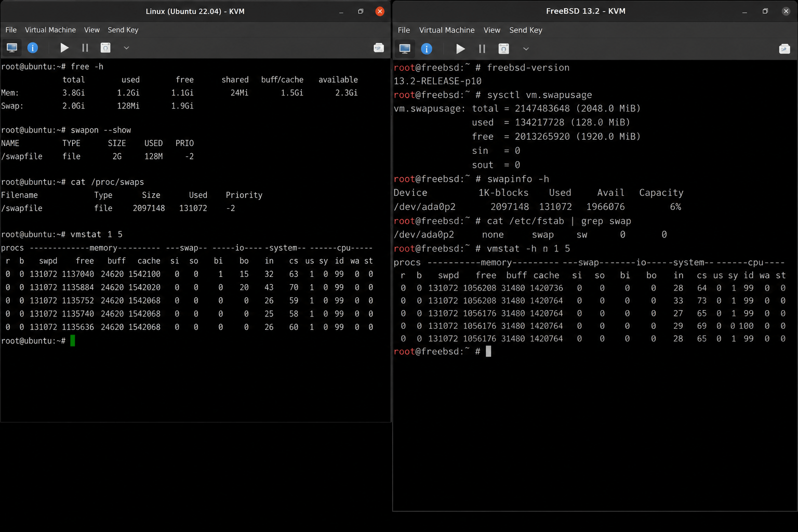Open View menu in Ubuntu window

(x=92, y=30)
